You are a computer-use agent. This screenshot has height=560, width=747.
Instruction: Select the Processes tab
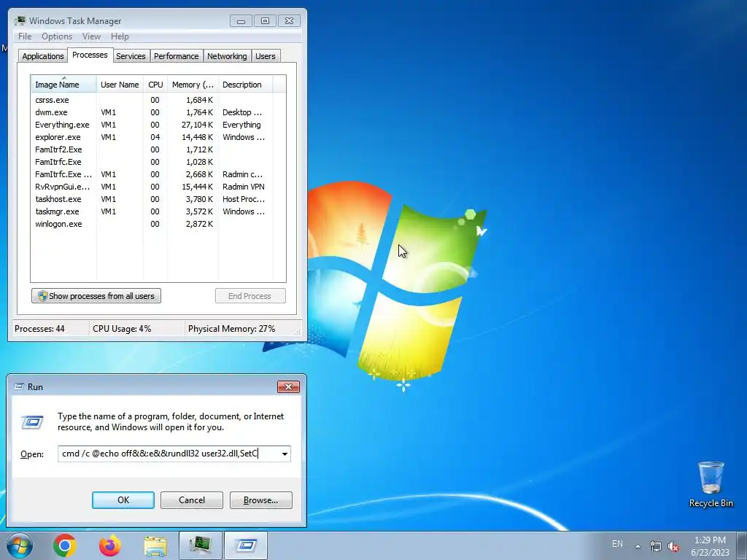90,55
